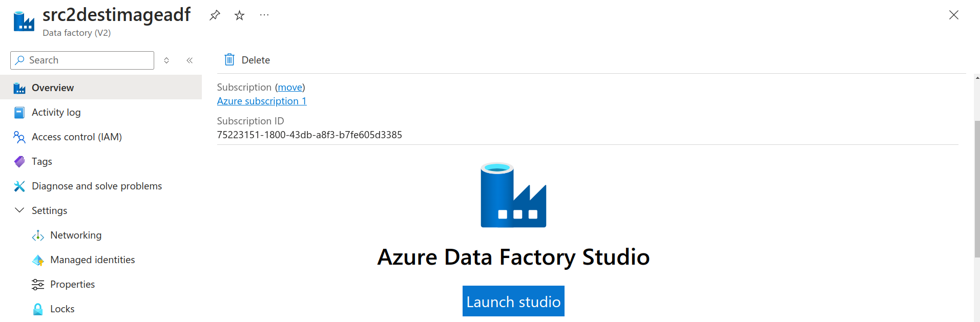This screenshot has height=322, width=980.
Task: Click the subscription move link
Action: [290, 88]
